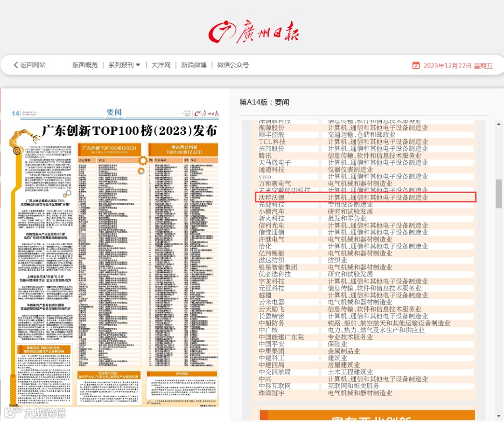Select highlighted row 沃特沃德

tap(366, 197)
